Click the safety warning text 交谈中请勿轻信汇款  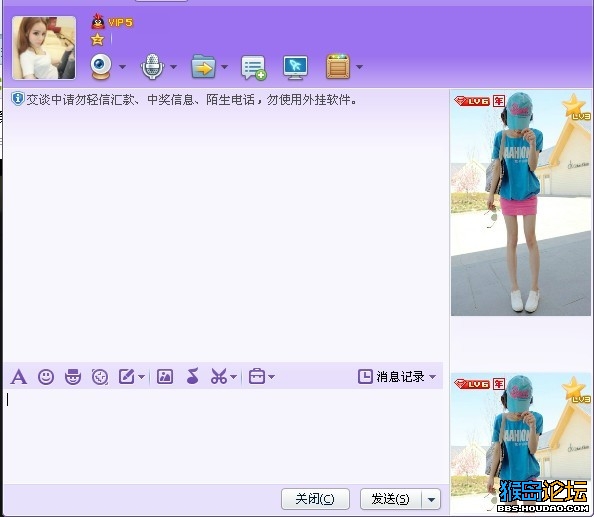[x=191, y=100]
